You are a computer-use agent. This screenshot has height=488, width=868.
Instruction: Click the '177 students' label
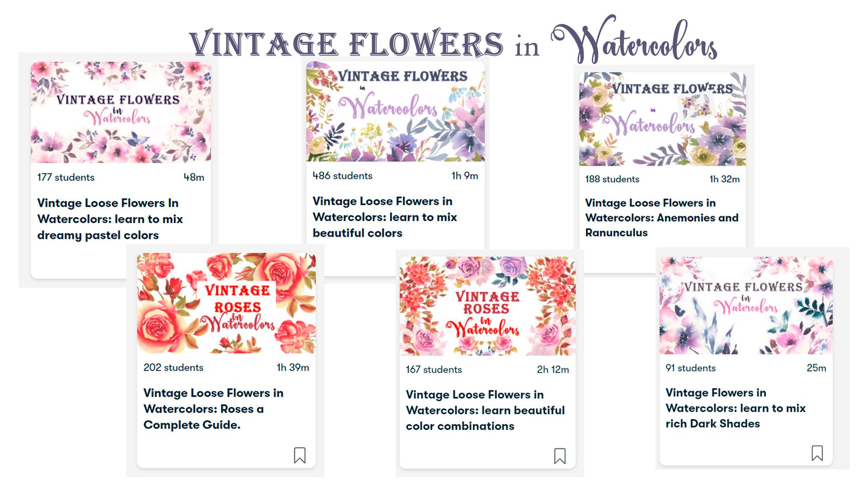point(66,177)
